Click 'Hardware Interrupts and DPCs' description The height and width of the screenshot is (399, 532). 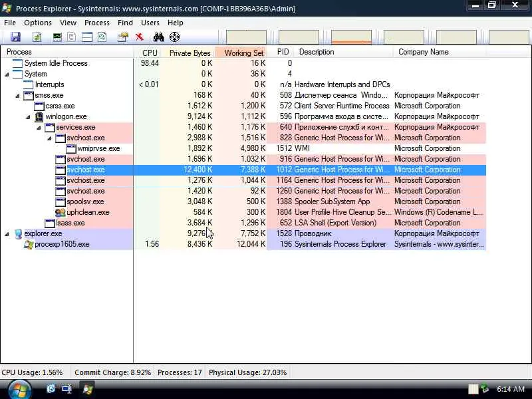click(x=342, y=85)
